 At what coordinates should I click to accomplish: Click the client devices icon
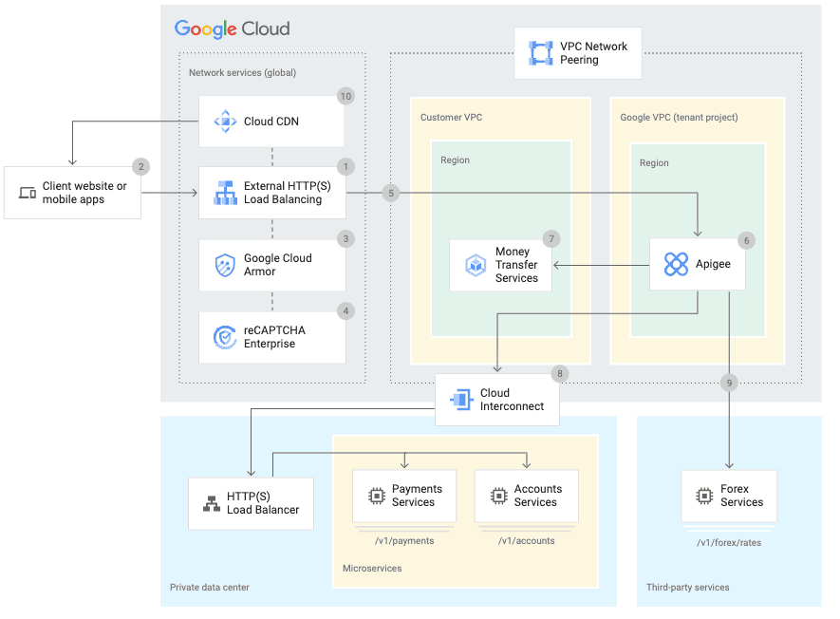(x=28, y=194)
